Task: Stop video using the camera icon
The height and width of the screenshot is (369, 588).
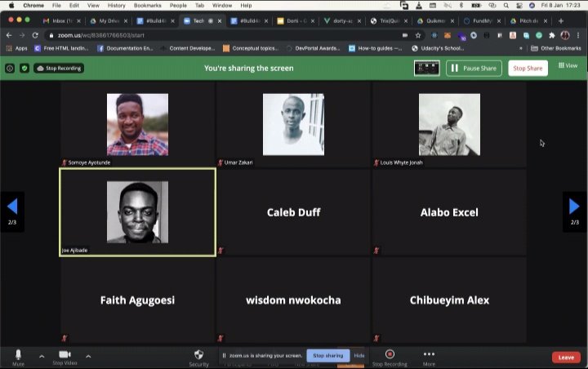Action: click(x=65, y=357)
